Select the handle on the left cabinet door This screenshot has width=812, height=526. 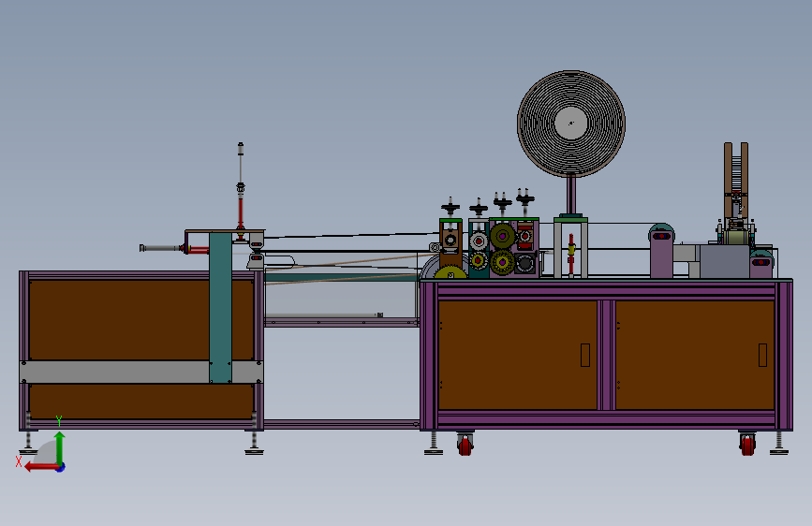[585, 355]
